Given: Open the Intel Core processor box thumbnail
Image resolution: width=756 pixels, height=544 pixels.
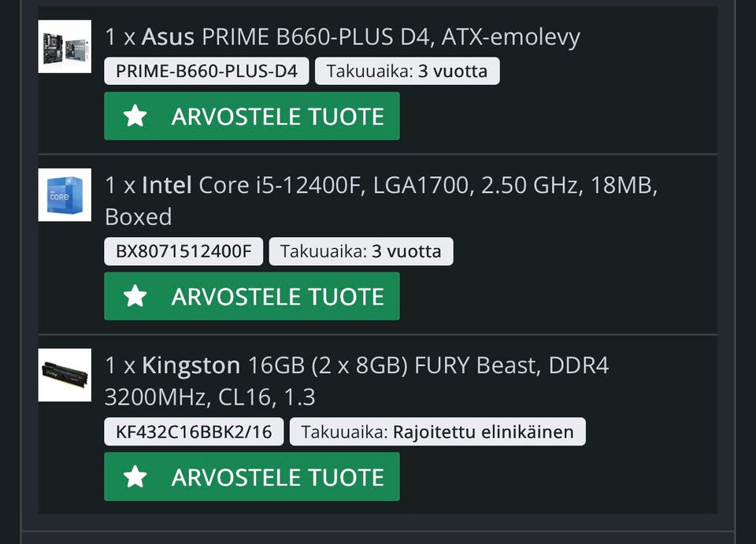Looking at the screenshot, I should pos(65,194).
